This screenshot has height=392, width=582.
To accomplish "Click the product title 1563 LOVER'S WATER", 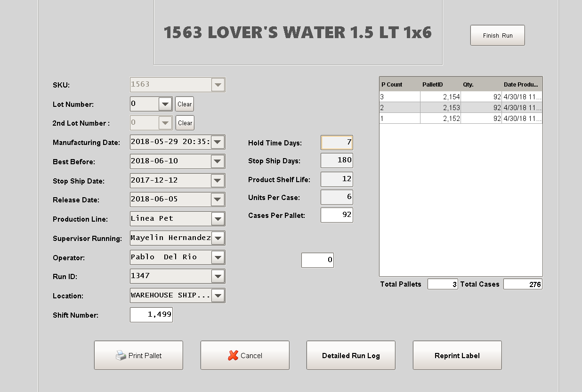I will (298, 32).
